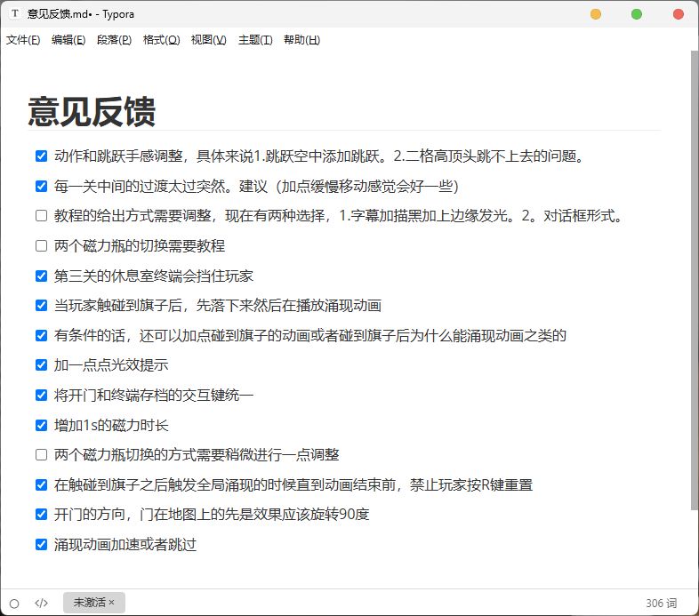Click the yellow minimize window button
The image size is (699, 616).
[x=596, y=14]
